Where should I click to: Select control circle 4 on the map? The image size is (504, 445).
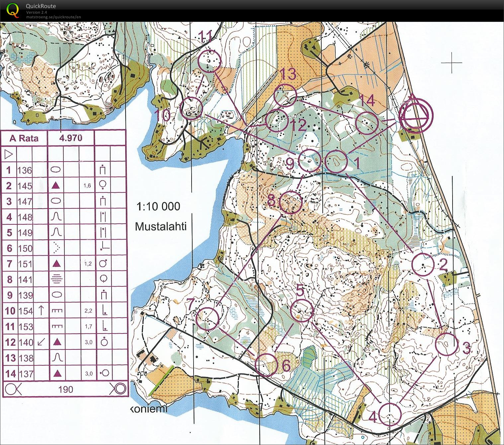(390, 414)
